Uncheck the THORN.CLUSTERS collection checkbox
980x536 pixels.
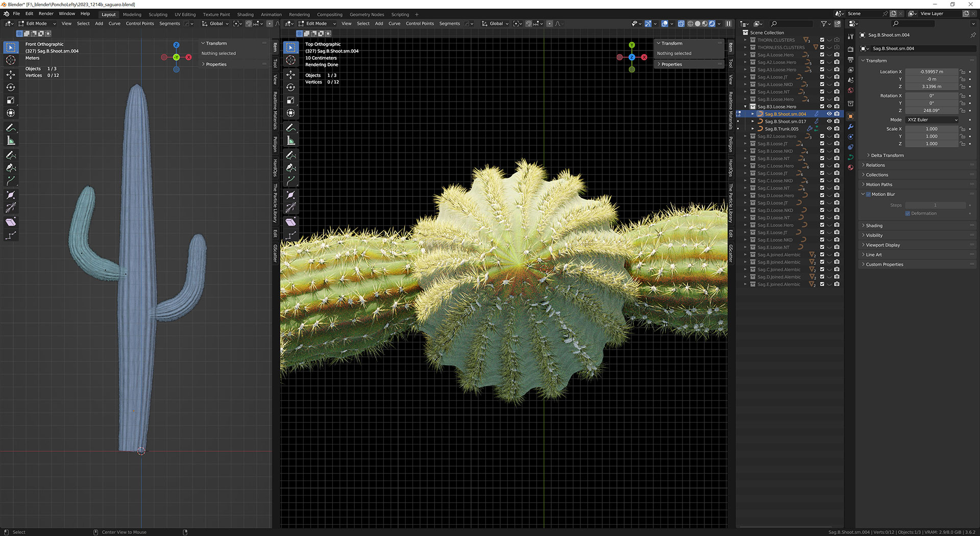pyautogui.click(x=822, y=40)
